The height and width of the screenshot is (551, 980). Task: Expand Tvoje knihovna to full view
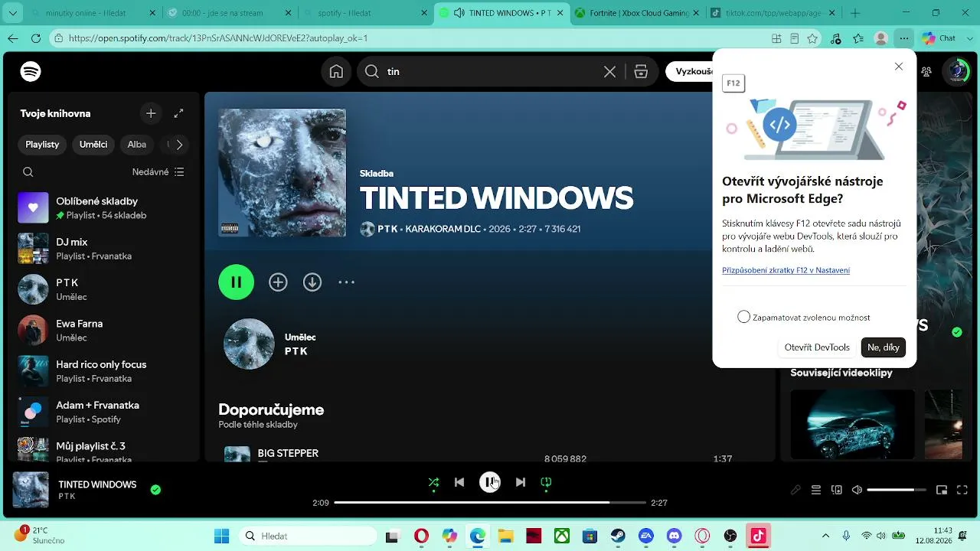click(178, 113)
